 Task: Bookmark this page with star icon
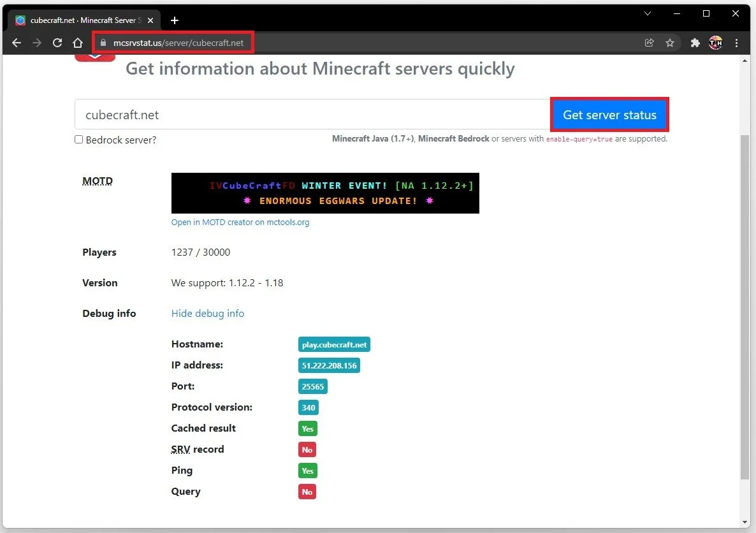pyautogui.click(x=670, y=43)
